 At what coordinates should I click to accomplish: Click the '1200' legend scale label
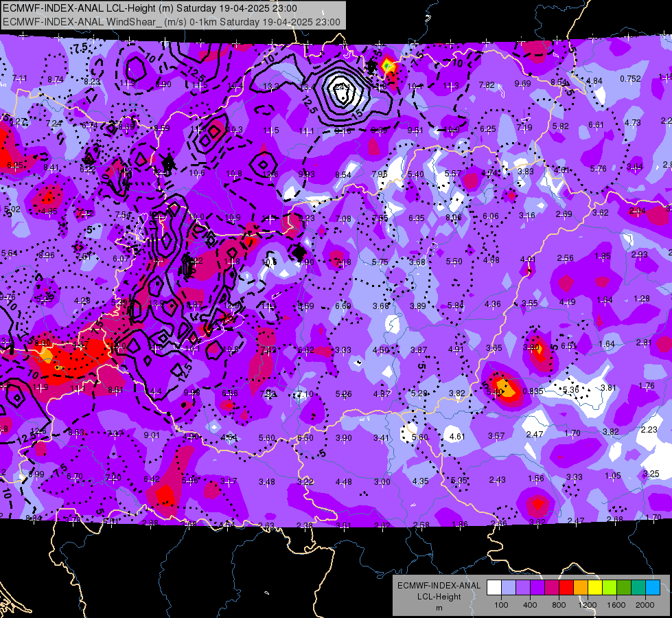click(587, 605)
